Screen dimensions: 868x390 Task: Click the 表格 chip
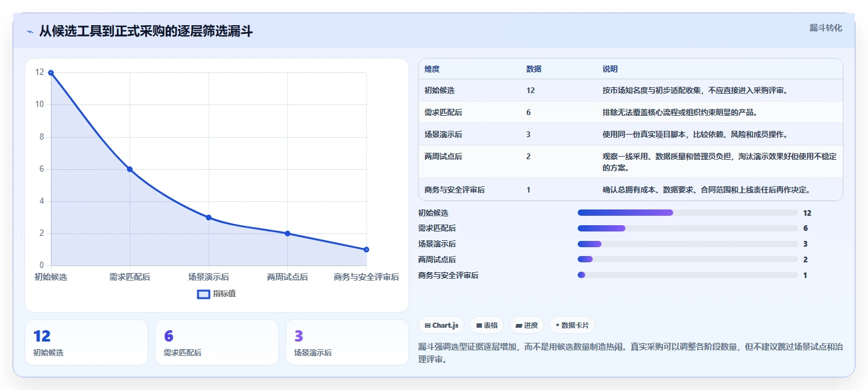click(487, 325)
